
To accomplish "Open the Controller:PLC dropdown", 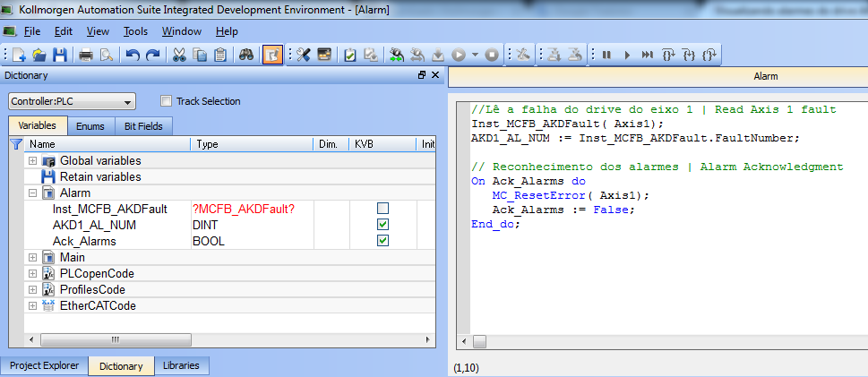I will tap(72, 102).
